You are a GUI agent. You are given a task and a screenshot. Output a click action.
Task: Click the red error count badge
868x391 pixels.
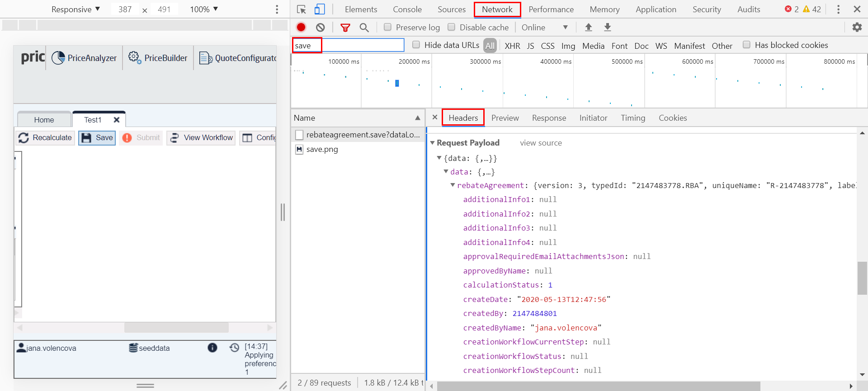[x=792, y=9]
